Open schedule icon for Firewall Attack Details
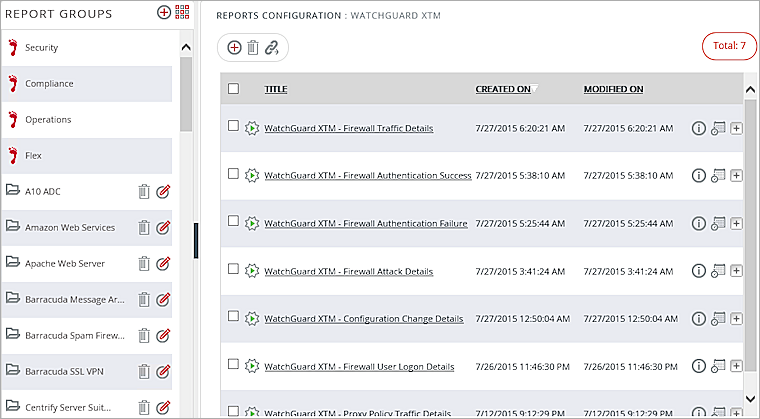The width and height of the screenshot is (760, 419). pos(717,271)
